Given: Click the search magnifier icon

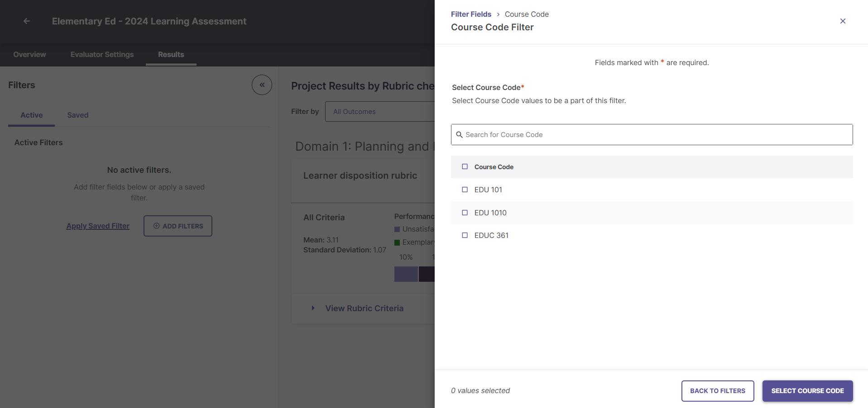Looking at the screenshot, I should 459,135.
